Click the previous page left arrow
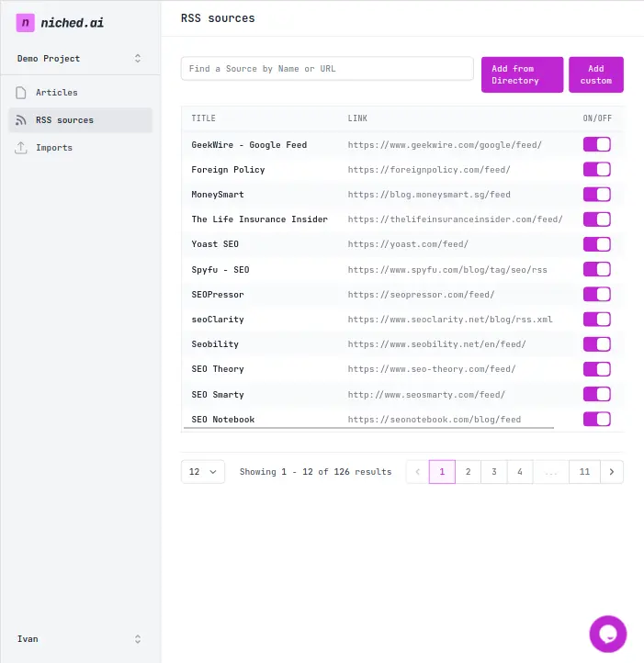 pyautogui.click(x=418, y=471)
